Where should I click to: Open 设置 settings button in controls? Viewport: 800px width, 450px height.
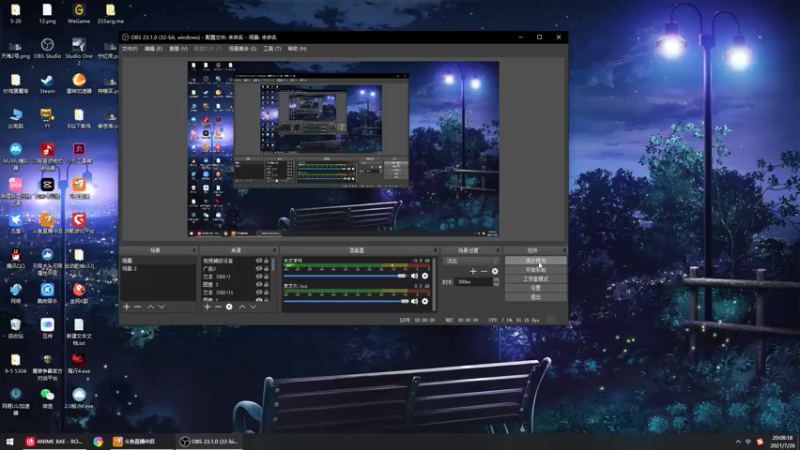coord(535,288)
